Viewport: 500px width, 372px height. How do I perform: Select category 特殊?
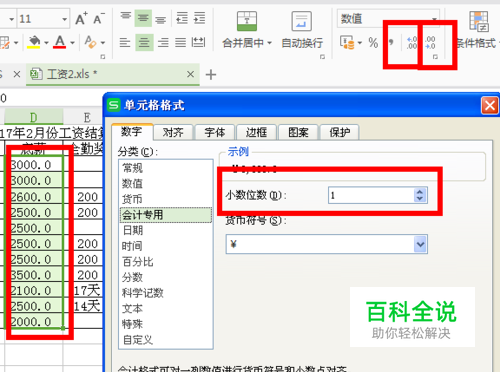[x=166, y=324]
